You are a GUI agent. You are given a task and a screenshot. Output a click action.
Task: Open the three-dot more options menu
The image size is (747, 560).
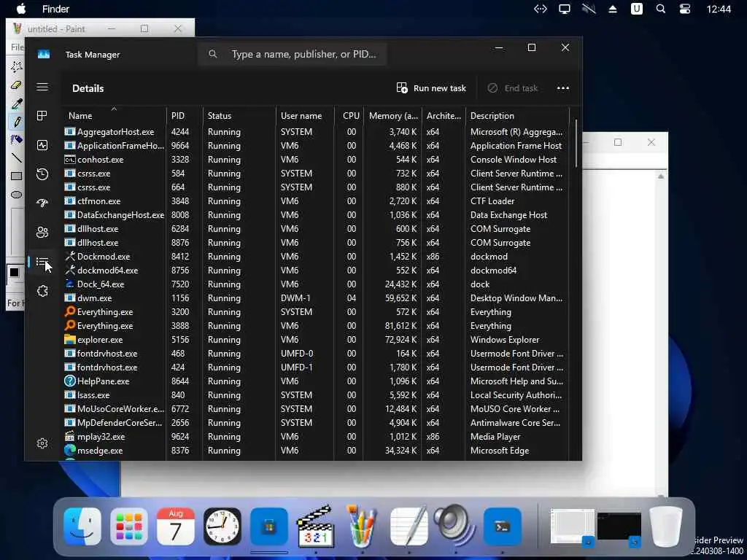click(563, 88)
